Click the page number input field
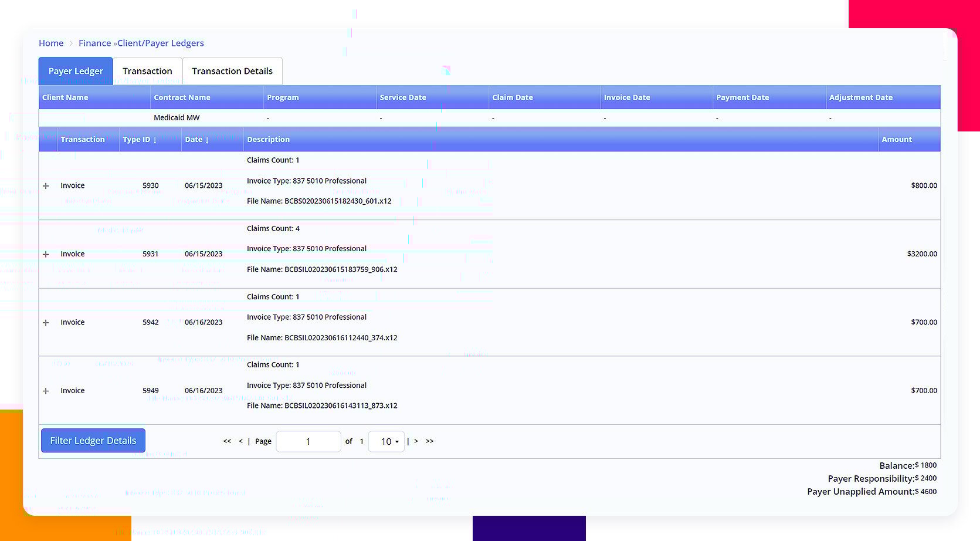The height and width of the screenshot is (541, 980). pyautogui.click(x=308, y=441)
